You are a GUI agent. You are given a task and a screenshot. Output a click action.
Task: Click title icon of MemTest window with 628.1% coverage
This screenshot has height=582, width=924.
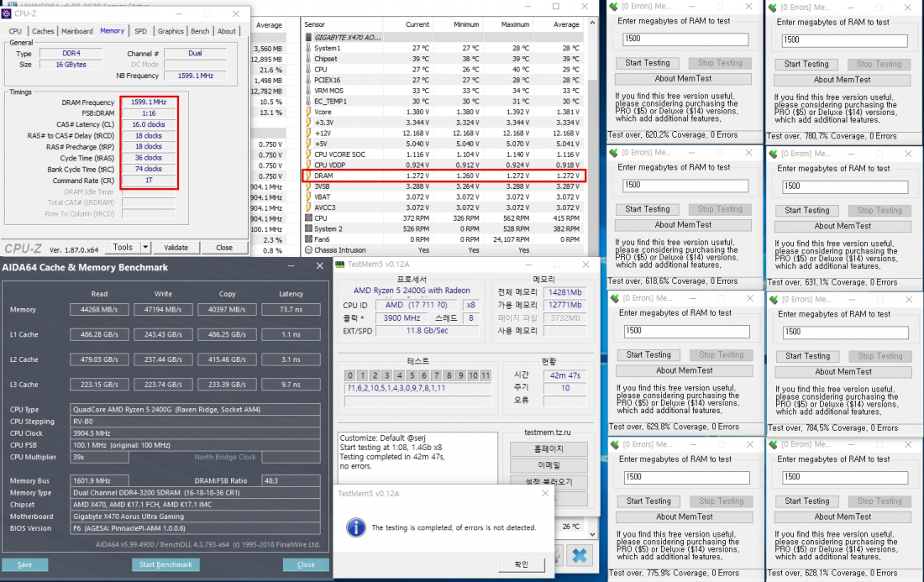coord(773,445)
